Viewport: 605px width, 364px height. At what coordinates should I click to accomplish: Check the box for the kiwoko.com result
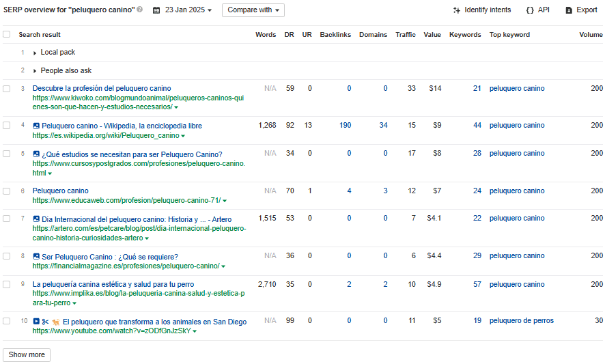[7, 89]
